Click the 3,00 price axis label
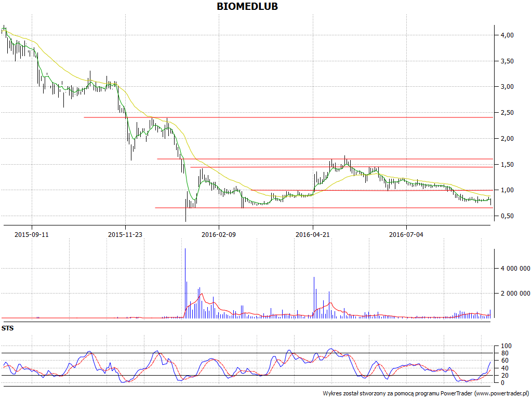The height and width of the screenshot is (399, 532). coord(507,87)
